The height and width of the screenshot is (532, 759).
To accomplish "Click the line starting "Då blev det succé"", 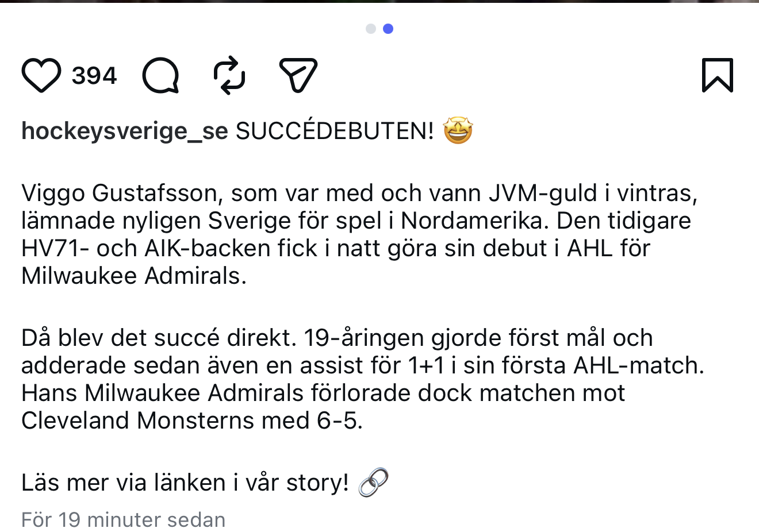I will click(x=337, y=338).
